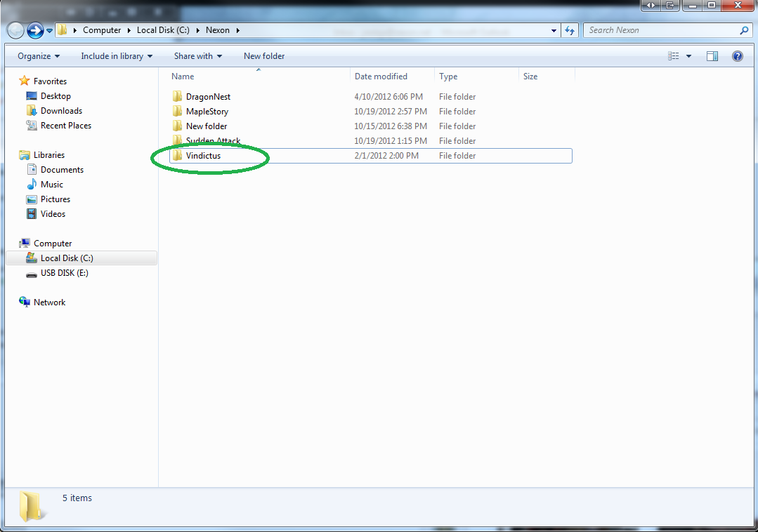
Task: Expand the arrow after Nexon breadcrumb
Action: click(x=238, y=30)
